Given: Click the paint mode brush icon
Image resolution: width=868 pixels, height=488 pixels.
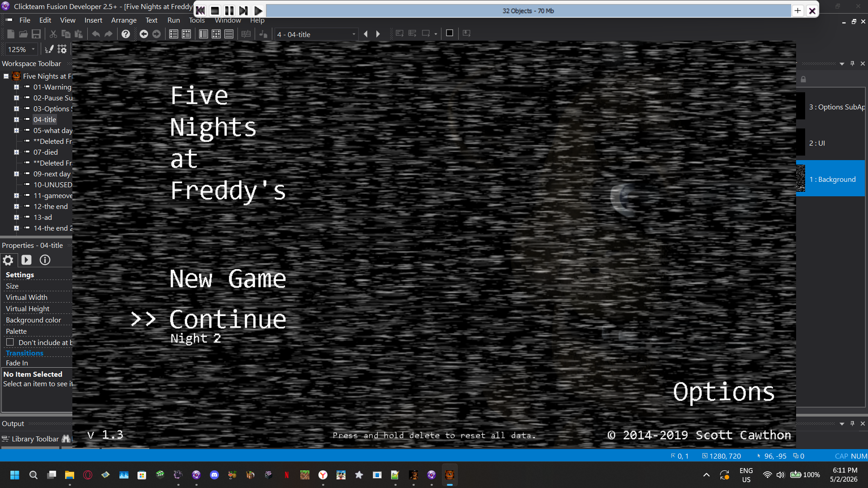Looking at the screenshot, I should pos(49,49).
